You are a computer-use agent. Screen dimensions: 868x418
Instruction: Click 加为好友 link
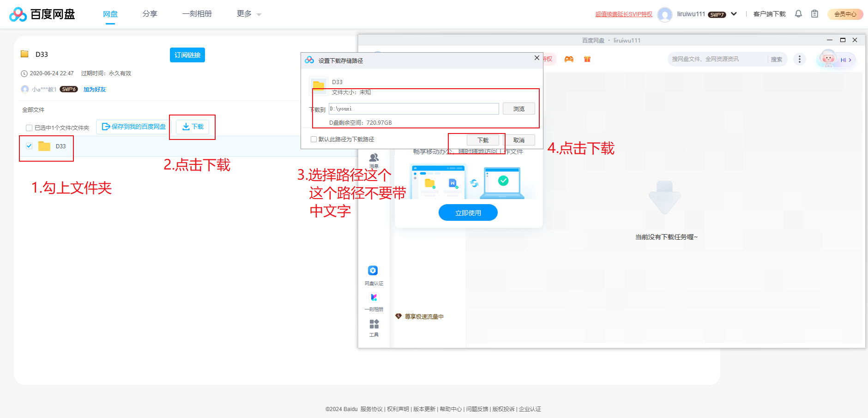pos(95,90)
